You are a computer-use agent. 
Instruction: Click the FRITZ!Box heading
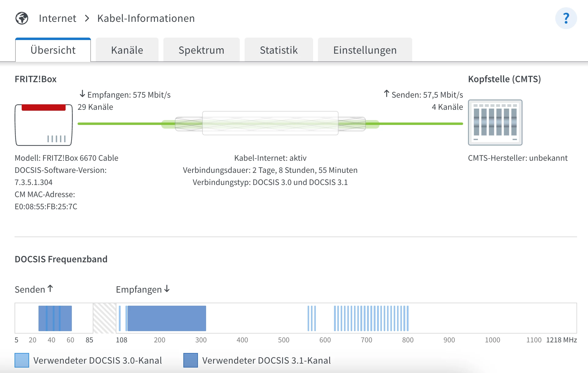point(35,79)
